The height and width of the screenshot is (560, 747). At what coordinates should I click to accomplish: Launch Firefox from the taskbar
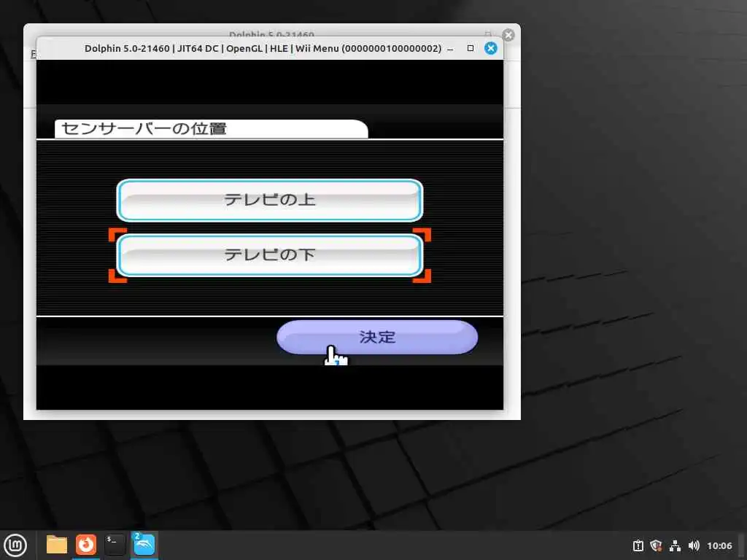tap(86, 545)
